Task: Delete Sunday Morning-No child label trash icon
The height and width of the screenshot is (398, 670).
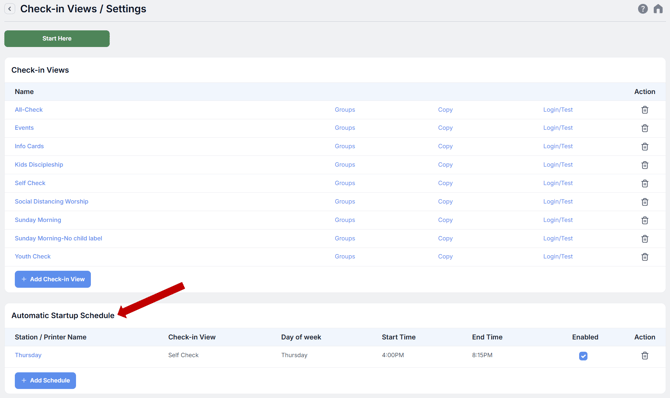Action: click(645, 239)
